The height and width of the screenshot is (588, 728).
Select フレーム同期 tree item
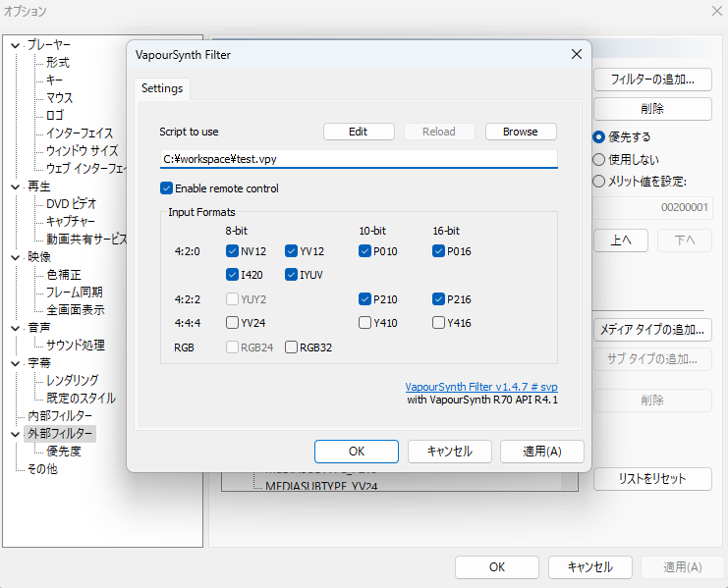pyautogui.click(x=75, y=293)
